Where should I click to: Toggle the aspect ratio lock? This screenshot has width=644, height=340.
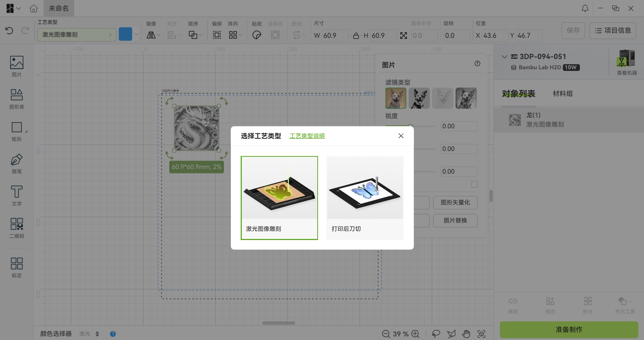coord(356,36)
